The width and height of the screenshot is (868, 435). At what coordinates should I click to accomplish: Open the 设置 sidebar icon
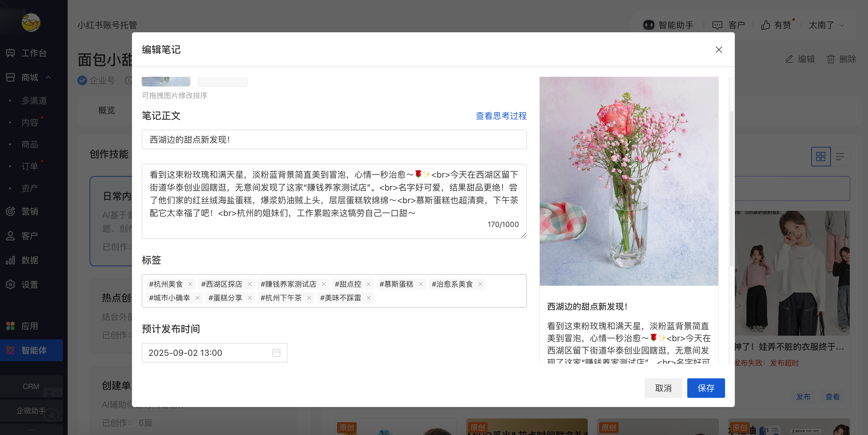pos(10,285)
